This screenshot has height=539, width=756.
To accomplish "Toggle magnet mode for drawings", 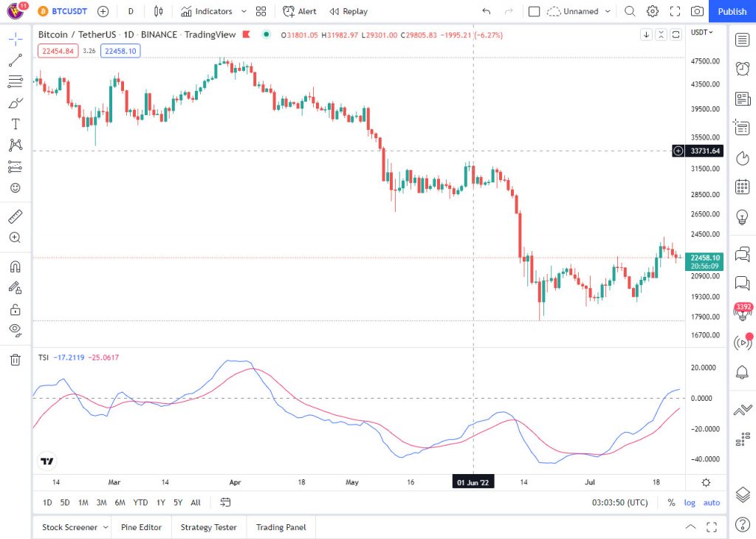I will click(x=16, y=267).
